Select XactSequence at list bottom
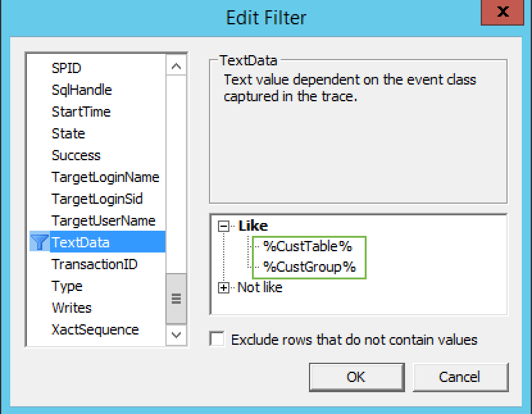The width and height of the screenshot is (532, 414). pos(95,329)
